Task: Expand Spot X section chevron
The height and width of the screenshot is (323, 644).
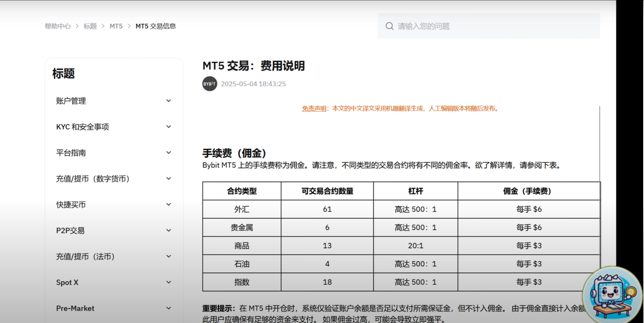Action: coord(168,282)
